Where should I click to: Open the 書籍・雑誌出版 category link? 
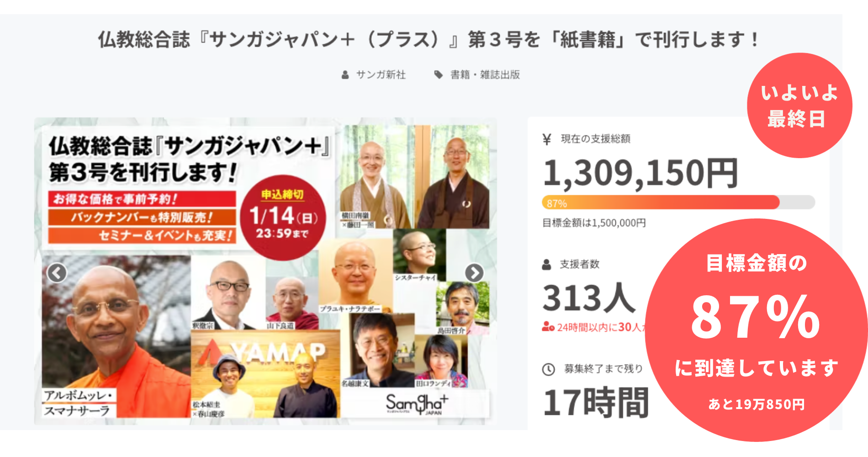click(485, 75)
